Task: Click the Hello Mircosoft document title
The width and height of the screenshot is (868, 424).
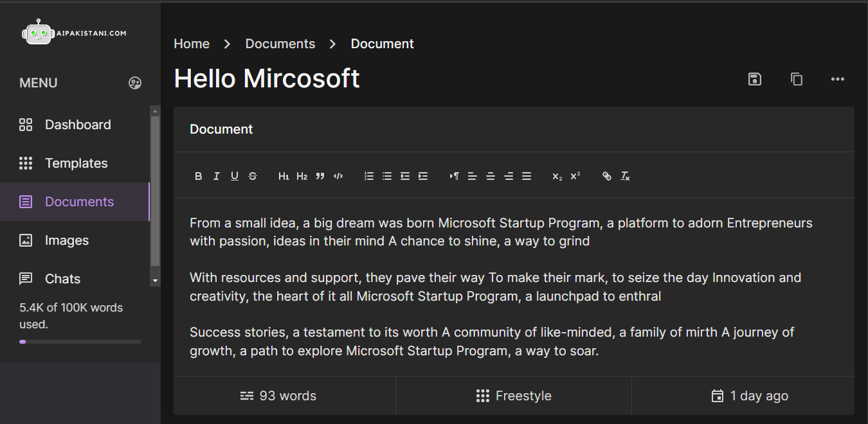Action: [x=267, y=78]
